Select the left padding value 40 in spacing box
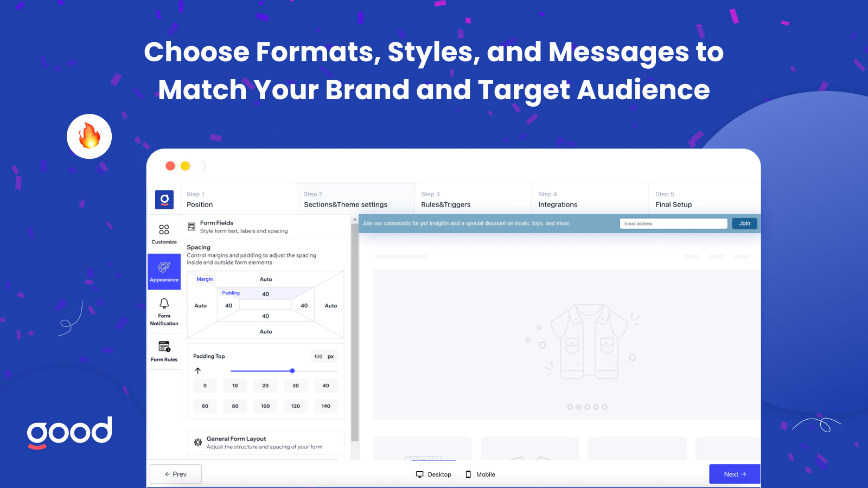868x488 pixels. tap(228, 305)
